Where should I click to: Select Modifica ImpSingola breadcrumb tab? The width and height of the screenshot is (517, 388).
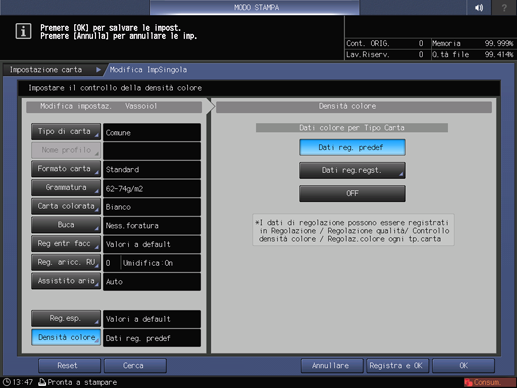[148, 70]
